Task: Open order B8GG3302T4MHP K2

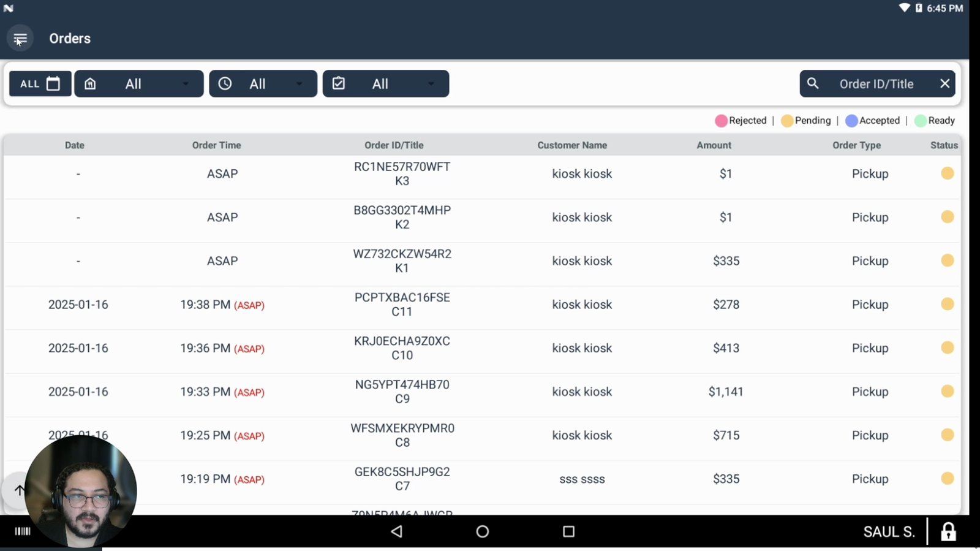Action: (482, 218)
